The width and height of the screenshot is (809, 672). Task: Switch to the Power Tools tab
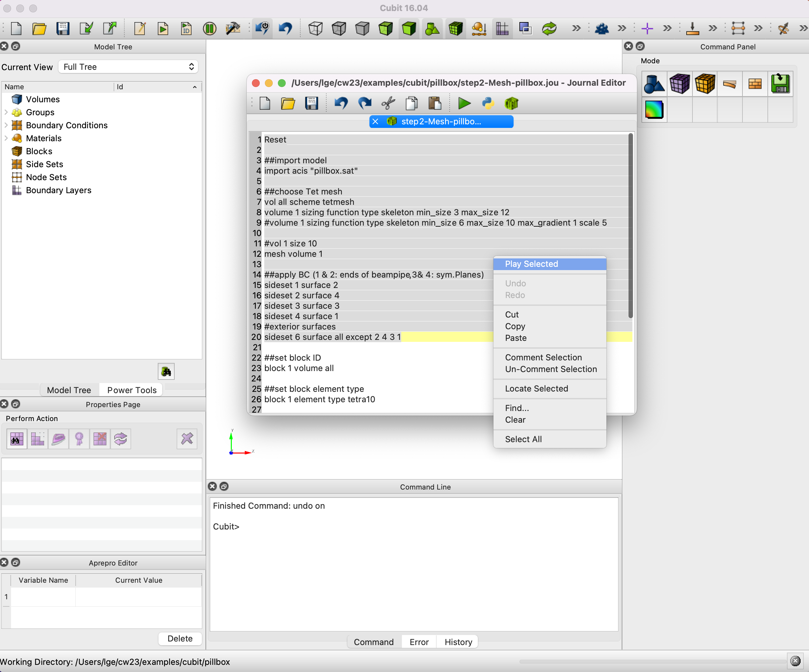[x=132, y=390]
